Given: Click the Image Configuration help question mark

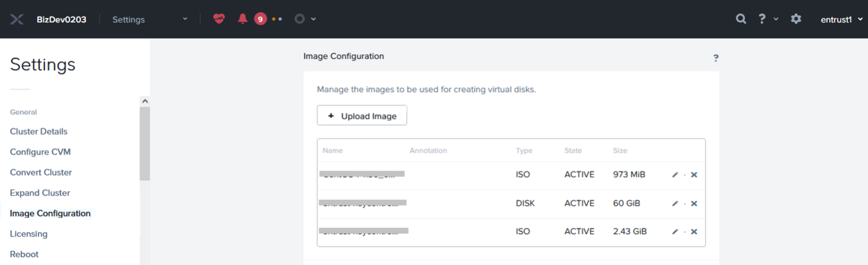Looking at the screenshot, I should pyautogui.click(x=716, y=58).
